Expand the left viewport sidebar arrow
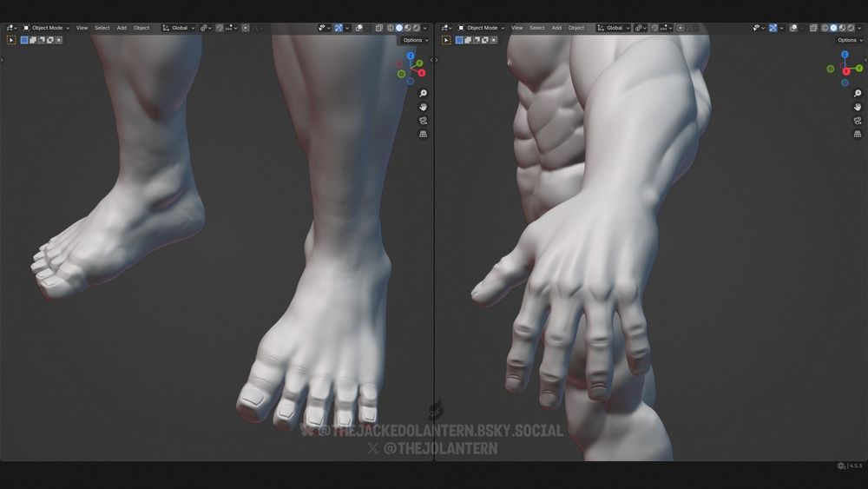Screen dimensions: 868x489 pyautogui.click(x=431, y=60)
